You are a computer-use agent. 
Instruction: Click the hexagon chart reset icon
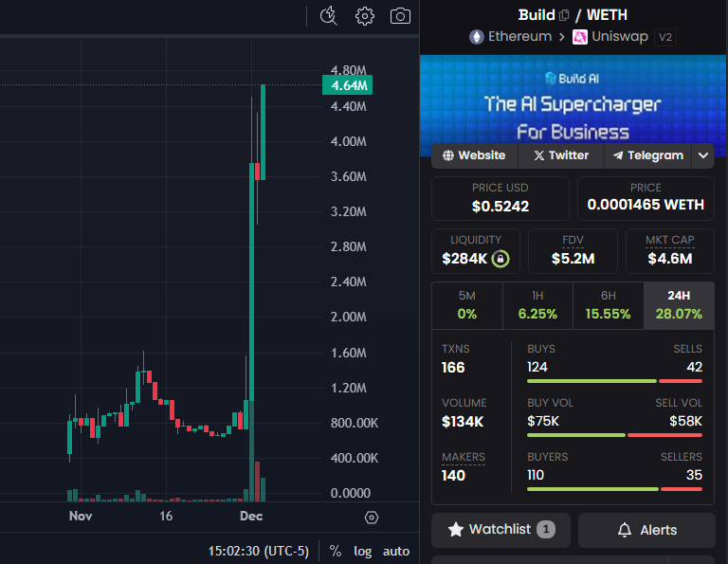click(x=372, y=518)
